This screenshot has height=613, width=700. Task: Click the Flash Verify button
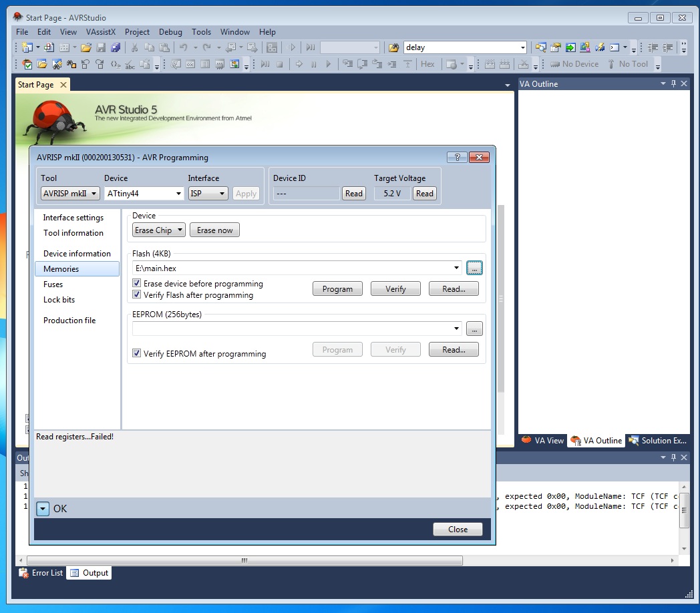click(395, 289)
